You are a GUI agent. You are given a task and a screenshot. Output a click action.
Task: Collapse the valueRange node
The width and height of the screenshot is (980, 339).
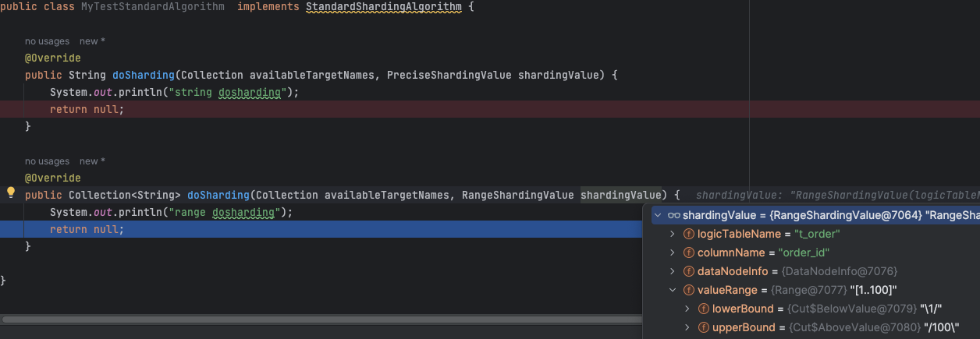[x=673, y=290]
